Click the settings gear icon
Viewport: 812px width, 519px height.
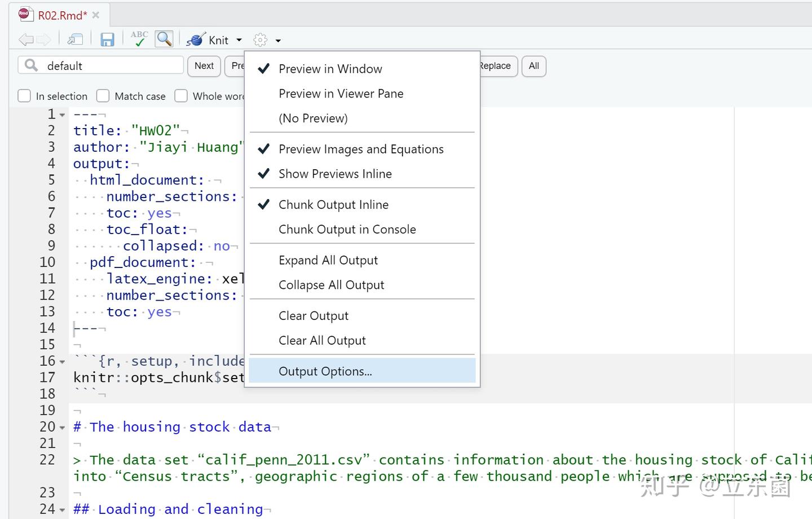pyautogui.click(x=261, y=40)
